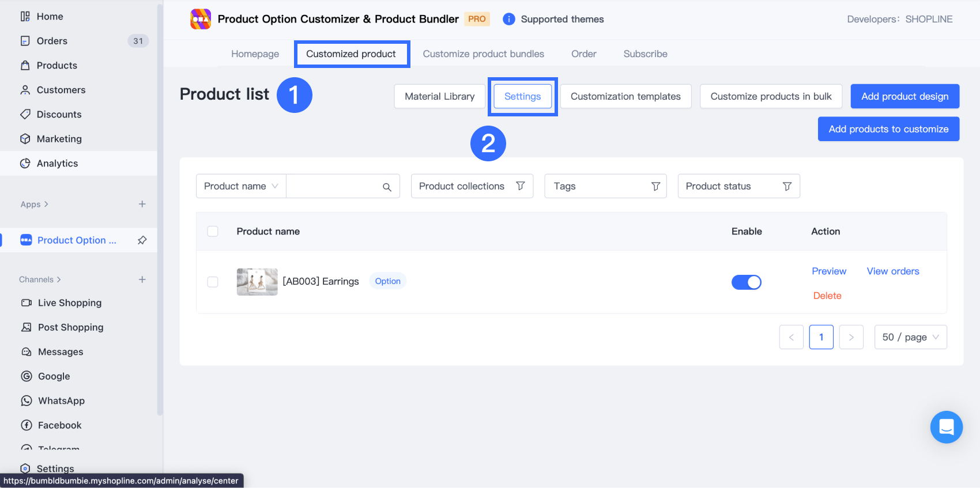The height and width of the screenshot is (488, 980).
Task: Click the Supported themes info icon
Action: pos(509,19)
